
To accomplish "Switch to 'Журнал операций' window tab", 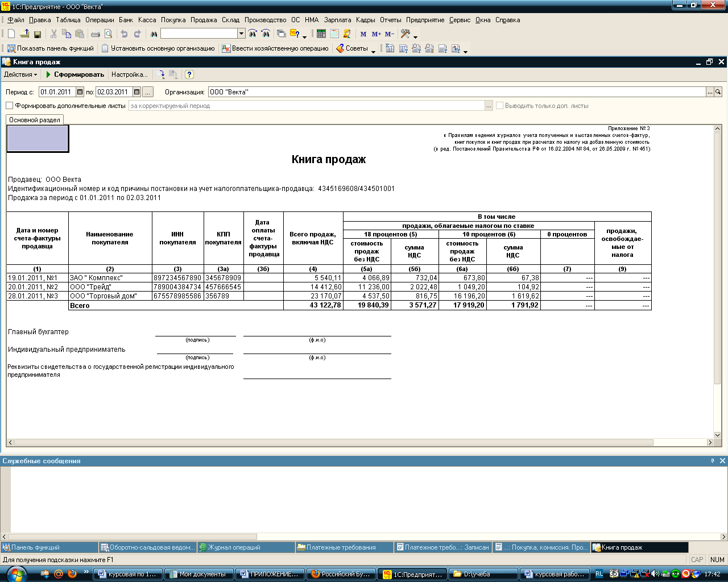I will point(246,547).
